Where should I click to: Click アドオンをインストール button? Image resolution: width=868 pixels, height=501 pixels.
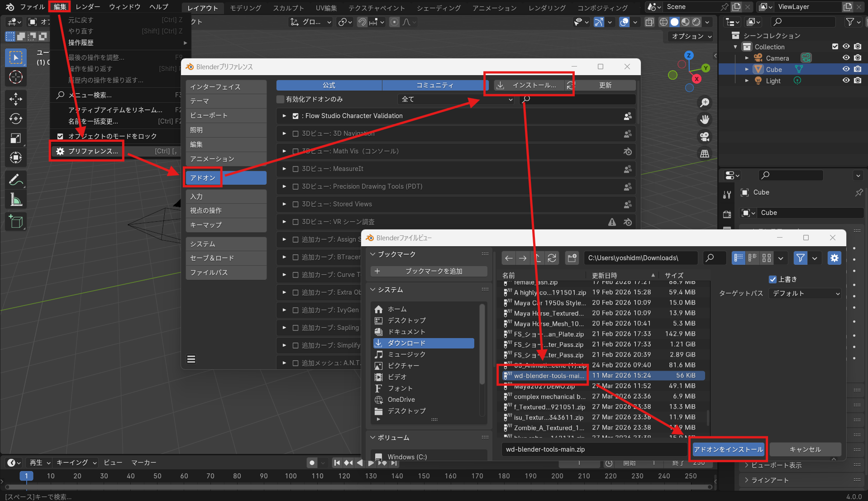tap(728, 449)
